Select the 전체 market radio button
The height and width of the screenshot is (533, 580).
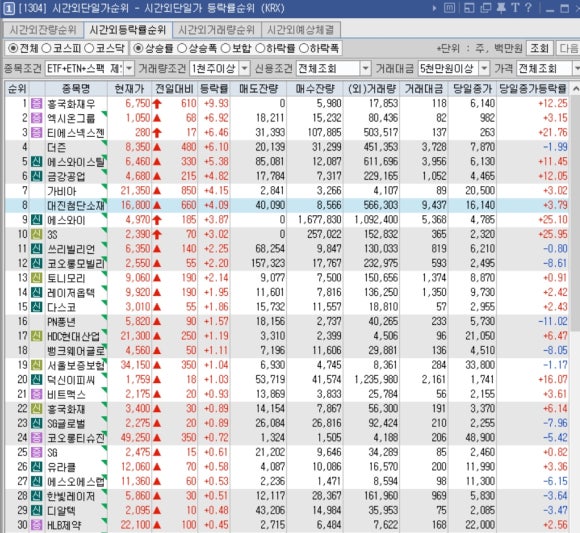coord(13,48)
